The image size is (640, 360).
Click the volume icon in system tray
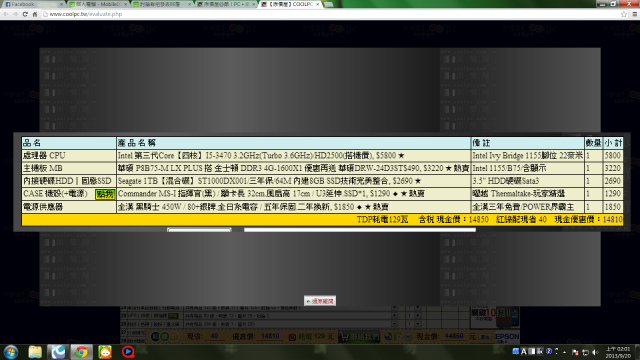tap(595, 352)
